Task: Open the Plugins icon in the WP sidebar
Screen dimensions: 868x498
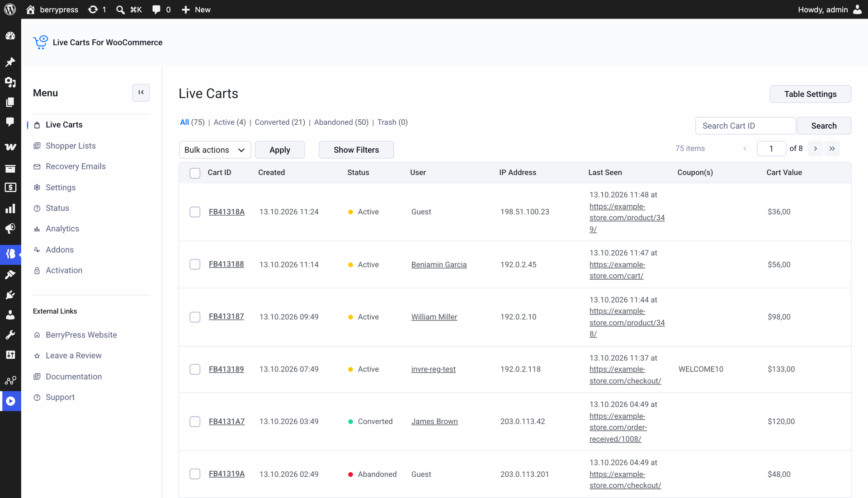Action: click(10, 295)
